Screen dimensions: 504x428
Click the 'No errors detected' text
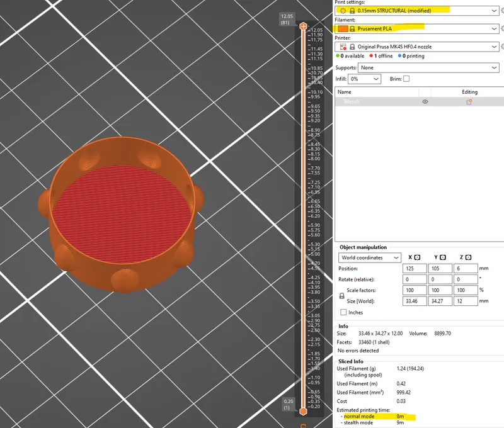[x=358, y=351]
